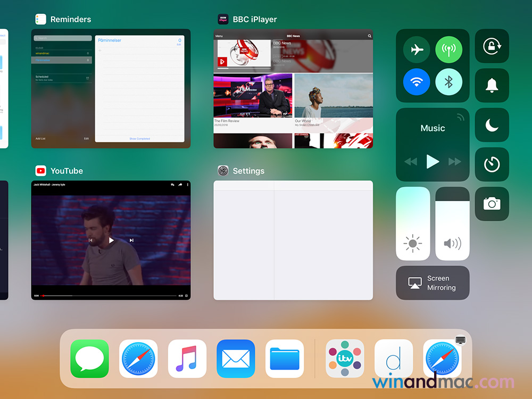Toggle the rotation lock icon

click(x=492, y=46)
